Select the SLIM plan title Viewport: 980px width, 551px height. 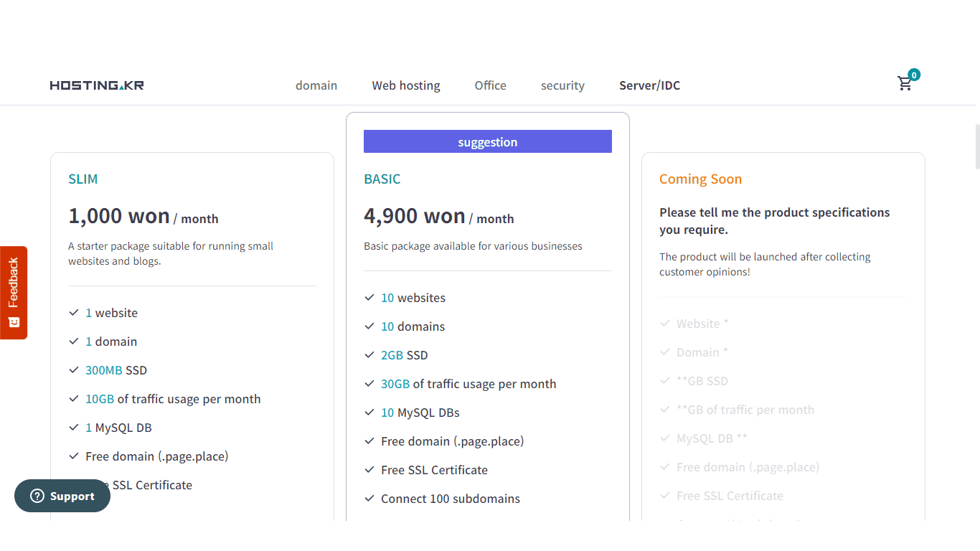(x=83, y=179)
